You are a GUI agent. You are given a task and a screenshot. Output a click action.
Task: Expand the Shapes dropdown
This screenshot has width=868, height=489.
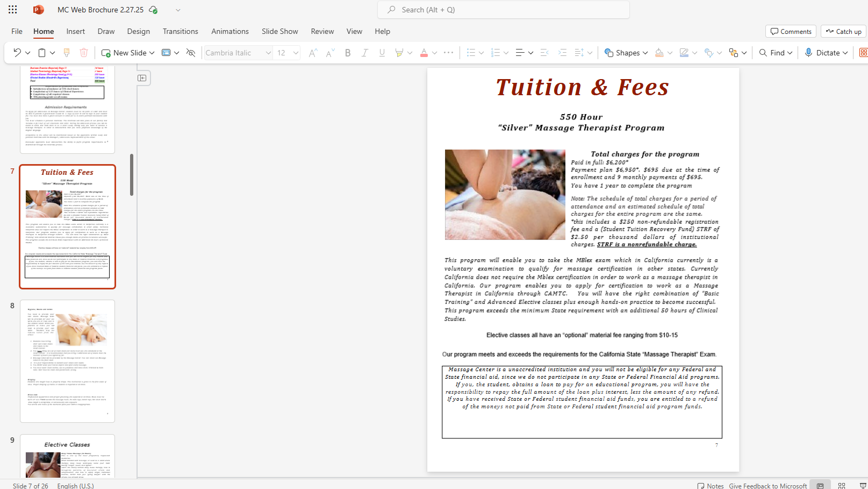tap(645, 53)
